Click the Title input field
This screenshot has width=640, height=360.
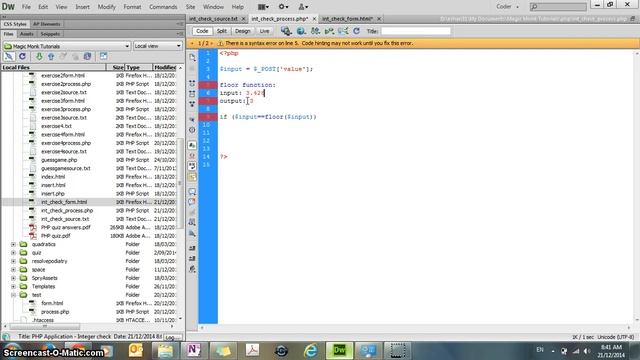[416, 31]
